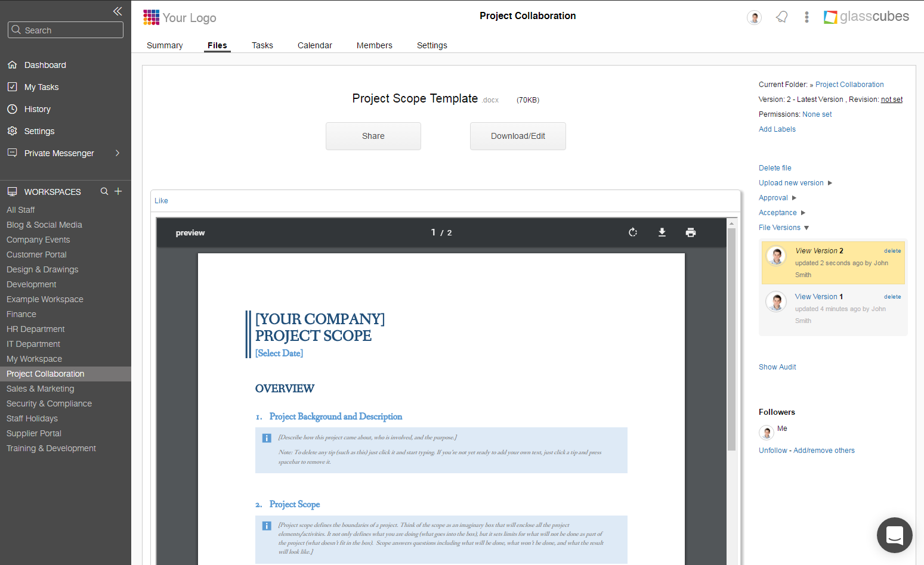Open the workspace search magnifier icon
The image size is (924, 565).
point(104,191)
